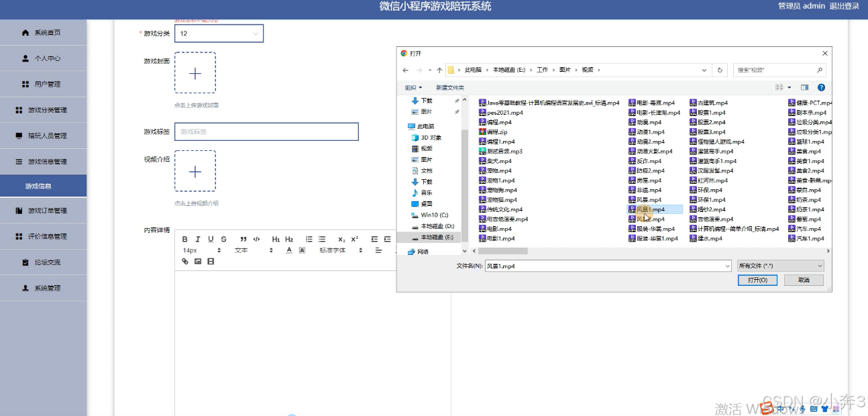Screen dimensions: 868x416
Task: Apply strikethrough in the editor toolbar
Action: click(223, 240)
